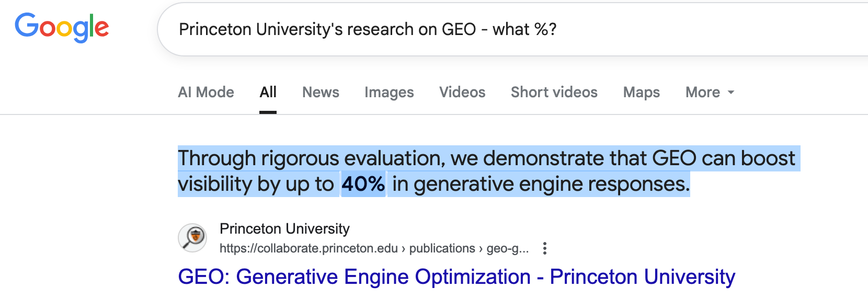
Task: Select the All results tab
Action: pos(268,92)
